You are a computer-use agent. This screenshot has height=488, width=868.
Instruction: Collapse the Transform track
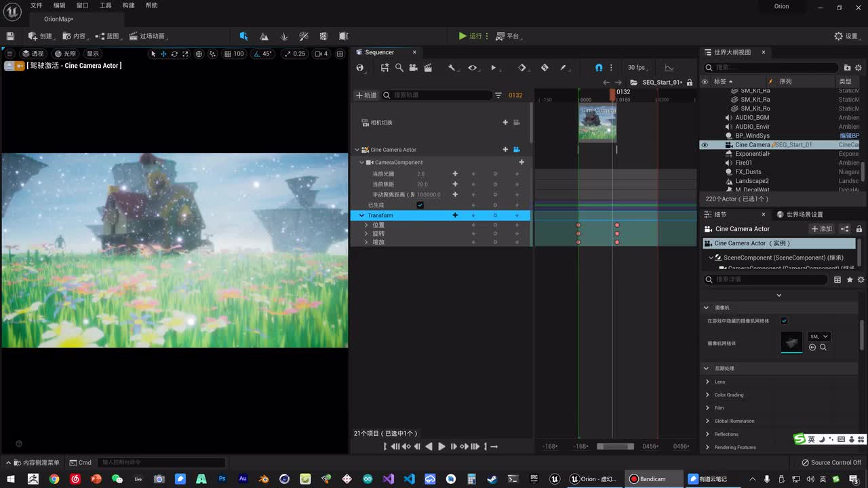(x=361, y=216)
